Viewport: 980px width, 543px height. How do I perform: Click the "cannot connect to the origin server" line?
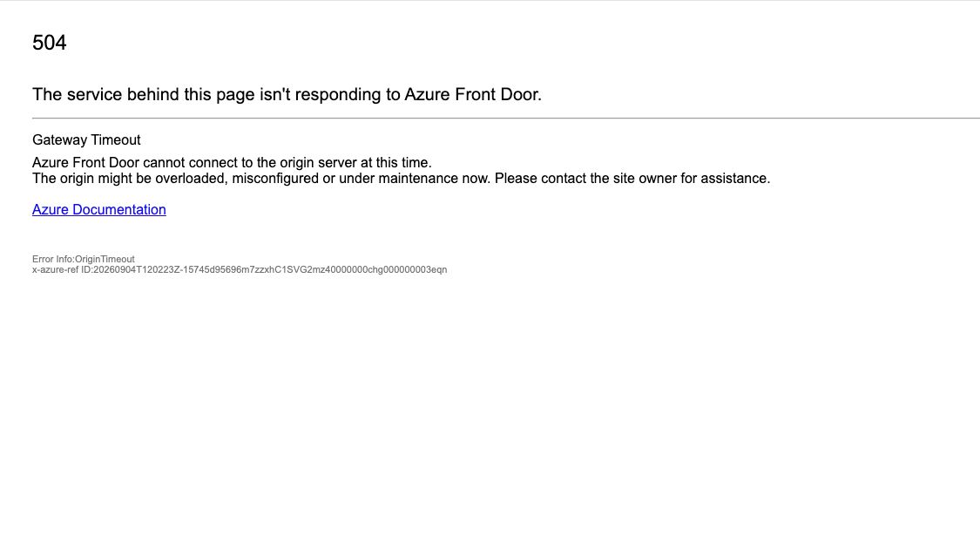pos(232,163)
